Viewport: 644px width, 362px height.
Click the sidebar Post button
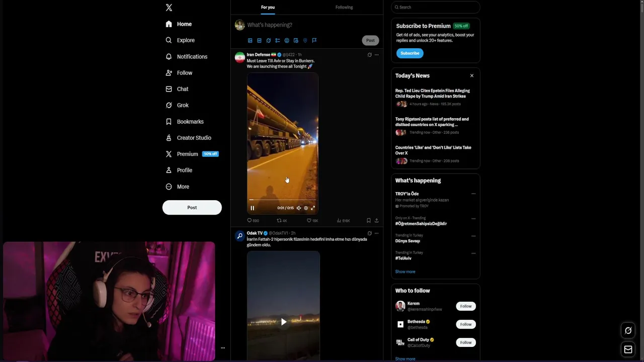(x=192, y=208)
